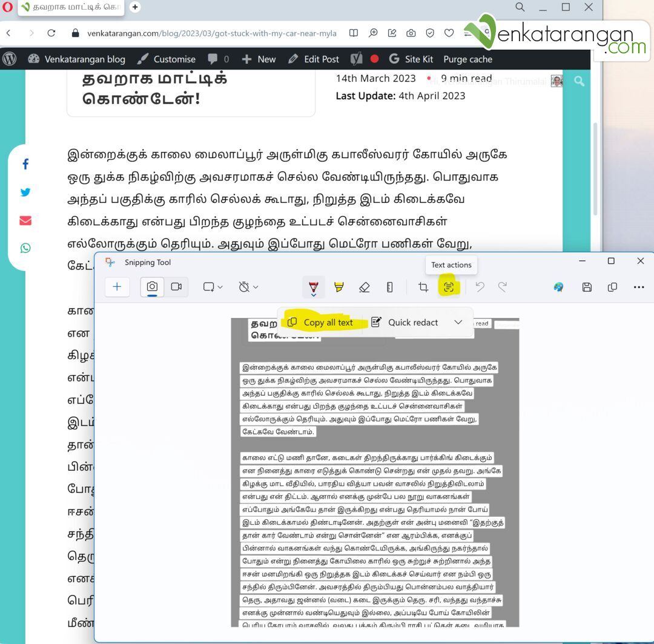
Task: Select the Purge cache menu item
Action: click(467, 59)
